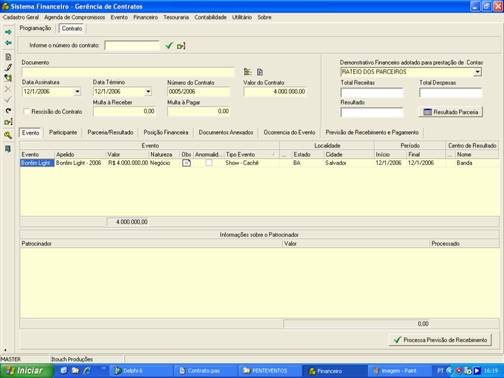The image size is (504, 378).
Task: Switch to the Programação tab
Action: pyautogui.click(x=35, y=28)
